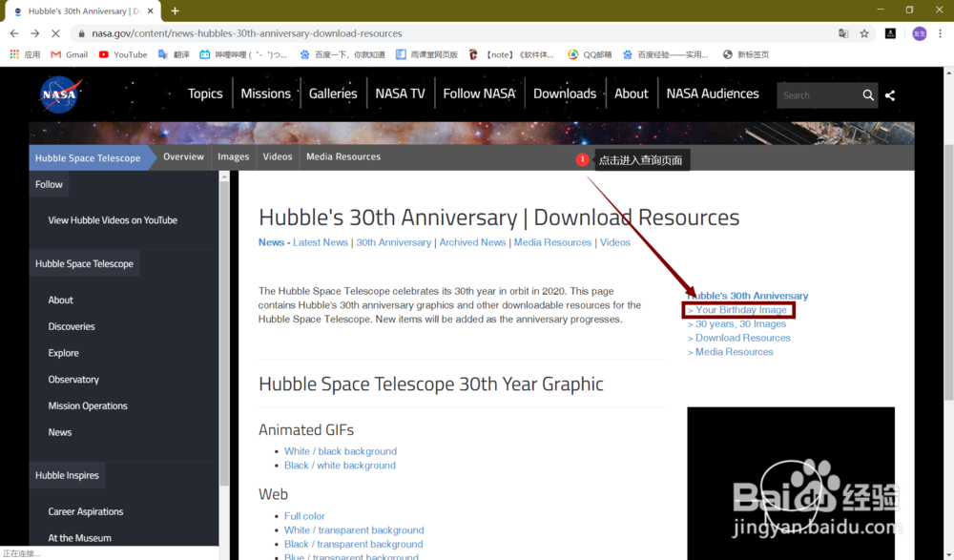Open White / black background GIF link
Screen dimensions: 954x560
pyautogui.click(x=341, y=451)
